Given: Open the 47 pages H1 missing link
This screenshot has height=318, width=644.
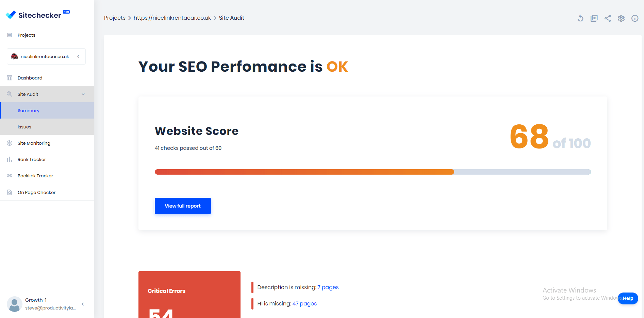Looking at the screenshot, I should [x=304, y=303].
